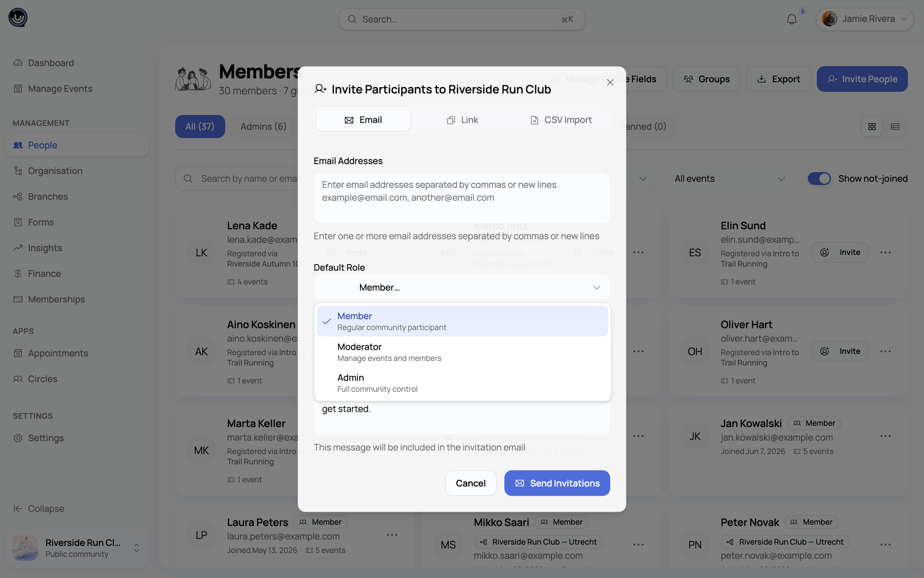Image resolution: width=924 pixels, height=578 pixels.
Task: Choose the Admin role option
Action: (462, 383)
